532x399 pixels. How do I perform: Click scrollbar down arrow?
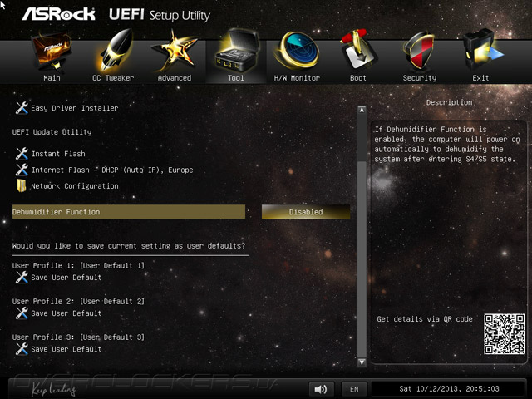[362, 362]
